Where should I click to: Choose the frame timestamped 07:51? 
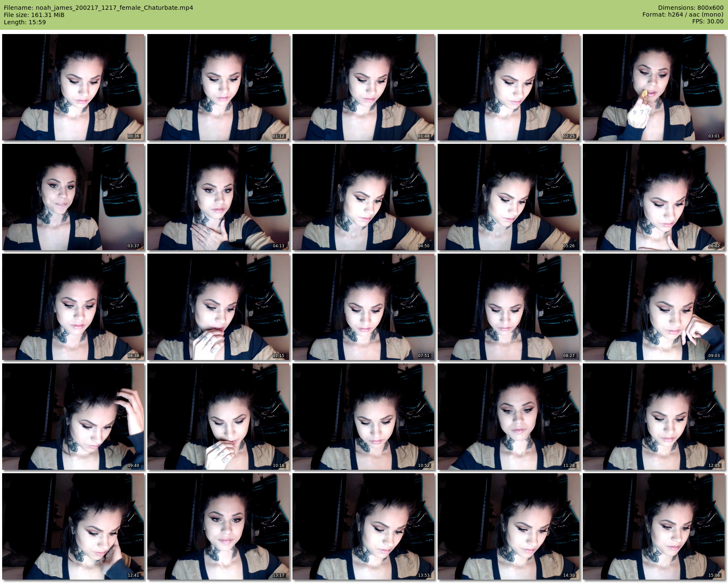pyautogui.click(x=364, y=307)
